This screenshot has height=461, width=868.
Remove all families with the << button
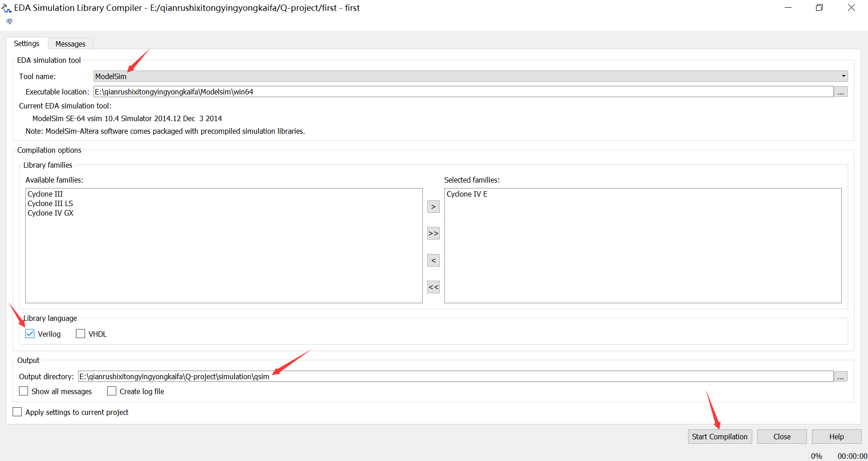point(434,287)
